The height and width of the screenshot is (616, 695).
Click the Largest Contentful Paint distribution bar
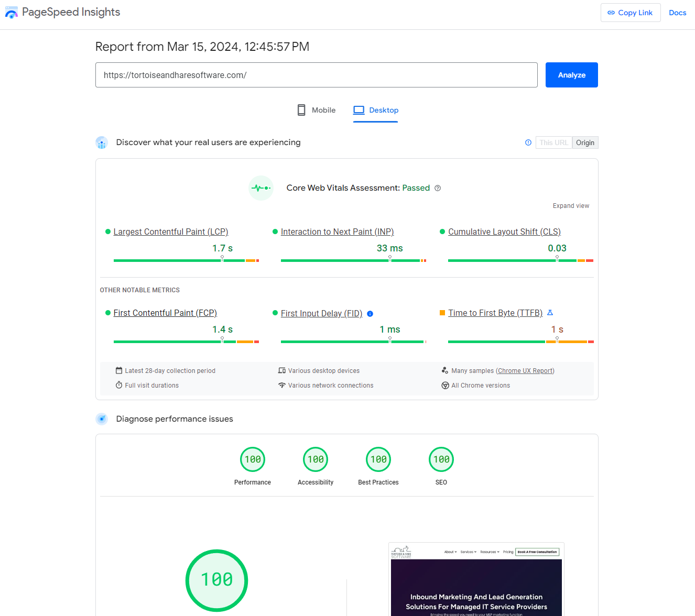coord(186,260)
